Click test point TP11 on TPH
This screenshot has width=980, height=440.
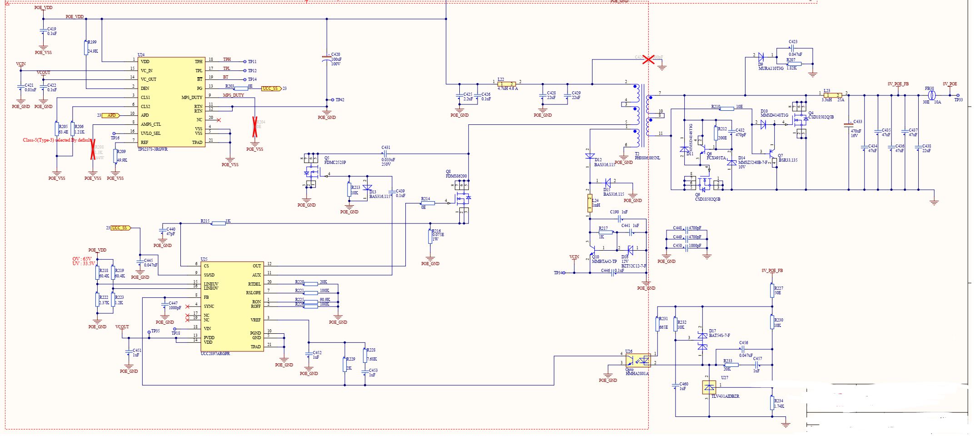click(x=244, y=62)
